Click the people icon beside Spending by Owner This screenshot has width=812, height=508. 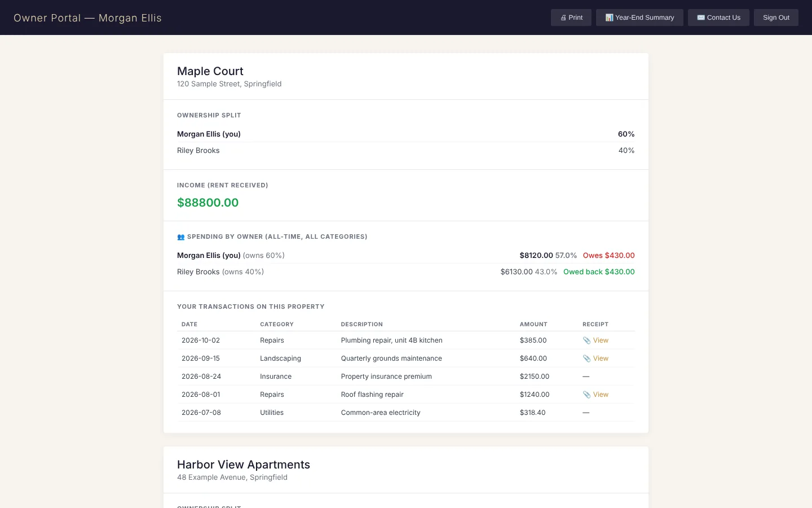[181, 237]
